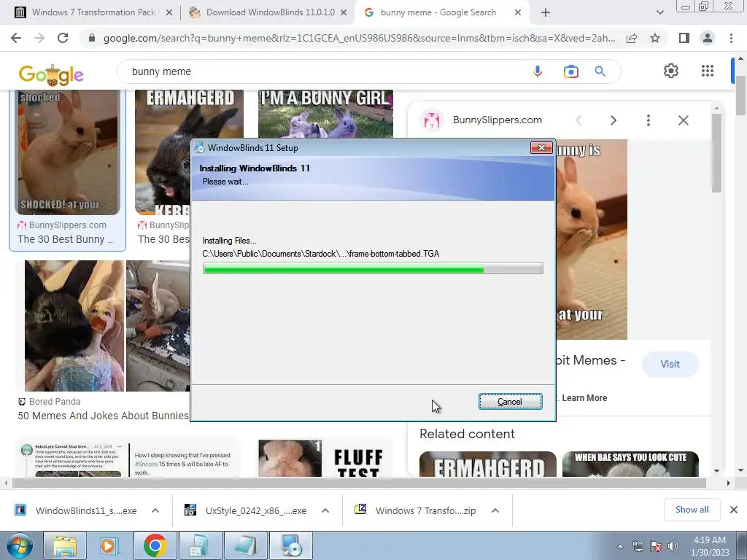Screen dimensions: 747x560
Task: Open the clock showing 4:19 AM
Action: coord(710,545)
